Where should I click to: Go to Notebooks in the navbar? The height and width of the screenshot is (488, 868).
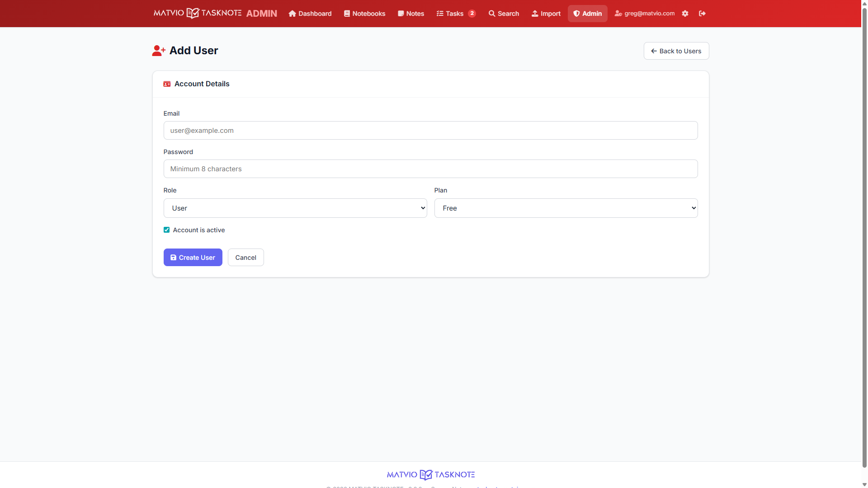[364, 14]
